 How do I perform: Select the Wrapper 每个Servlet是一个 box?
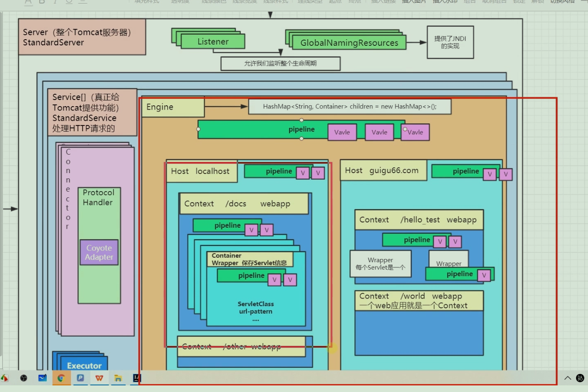tap(380, 263)
